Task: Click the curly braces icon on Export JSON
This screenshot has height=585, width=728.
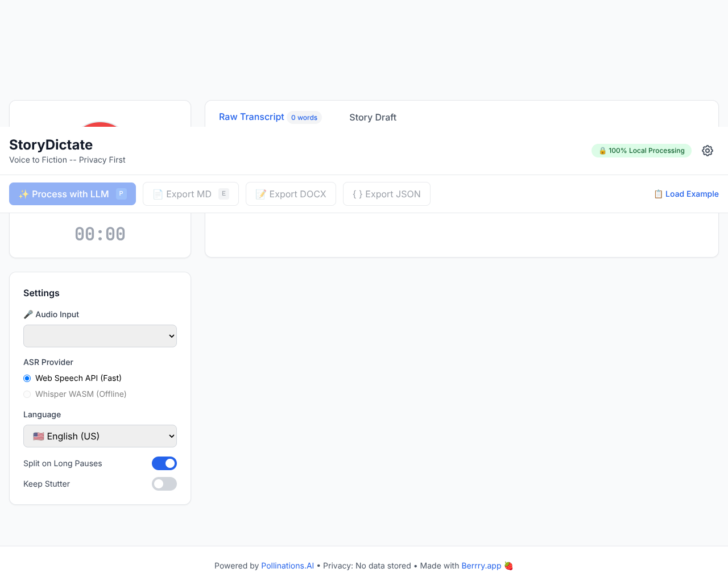Action: (359, 193)
